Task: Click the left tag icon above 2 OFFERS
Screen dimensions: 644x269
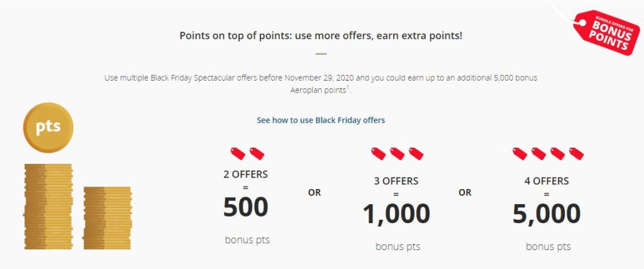Action: tap(238, 153)
